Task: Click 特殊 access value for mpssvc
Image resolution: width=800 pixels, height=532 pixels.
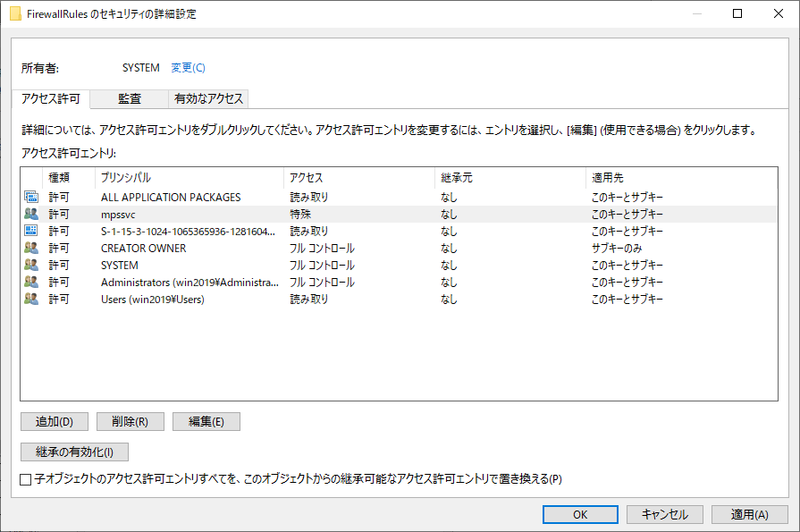Action: pyautogui.click(x=300, y=214)
